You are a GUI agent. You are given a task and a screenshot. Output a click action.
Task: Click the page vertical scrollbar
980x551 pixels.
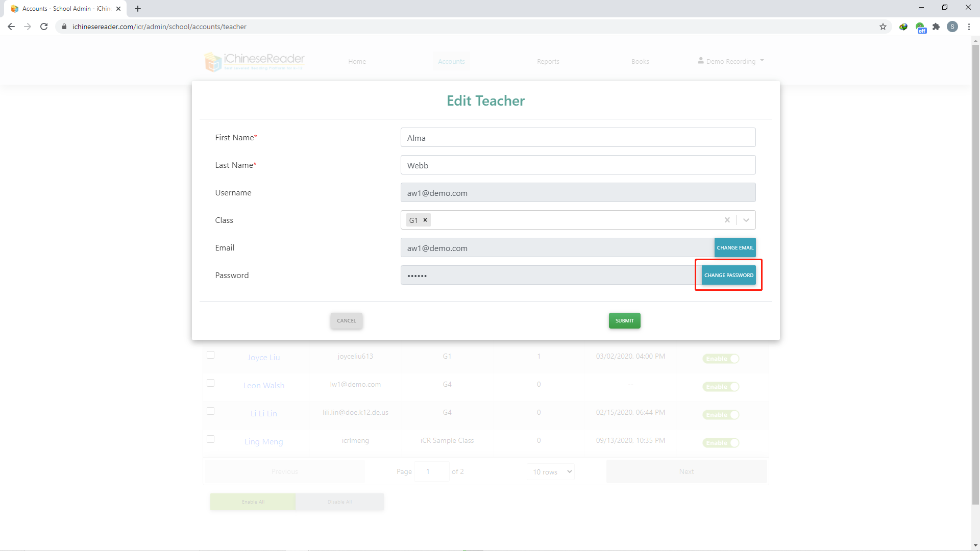tap(975, 275)
